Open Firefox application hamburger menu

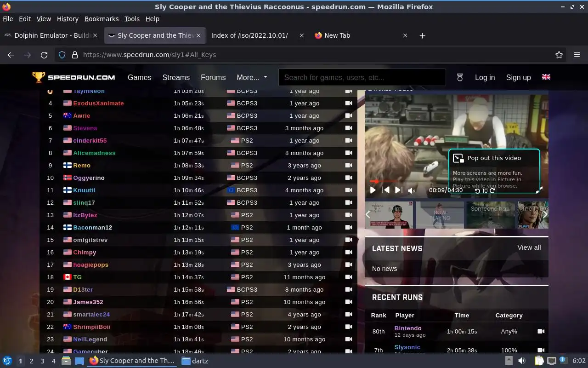577,55
